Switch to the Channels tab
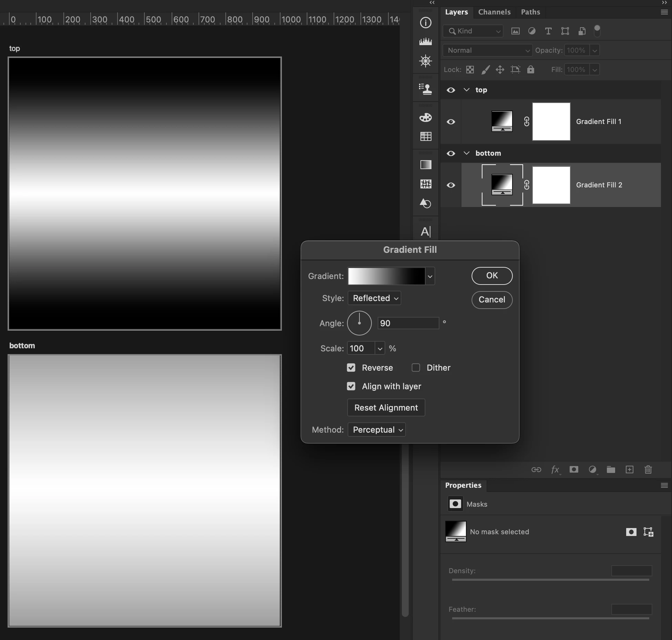The image size is (672, 640). tap(494, 12)
